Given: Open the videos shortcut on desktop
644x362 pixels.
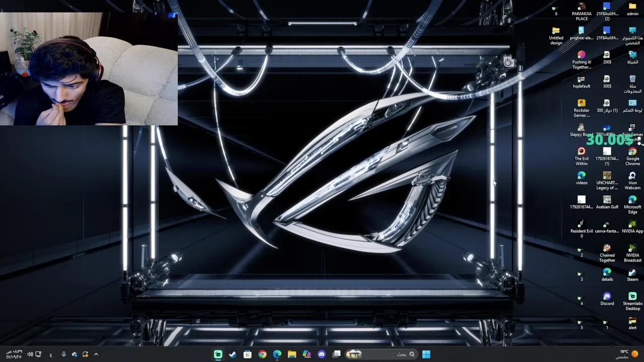Looking at the screenshot, I should click(582, 178).
